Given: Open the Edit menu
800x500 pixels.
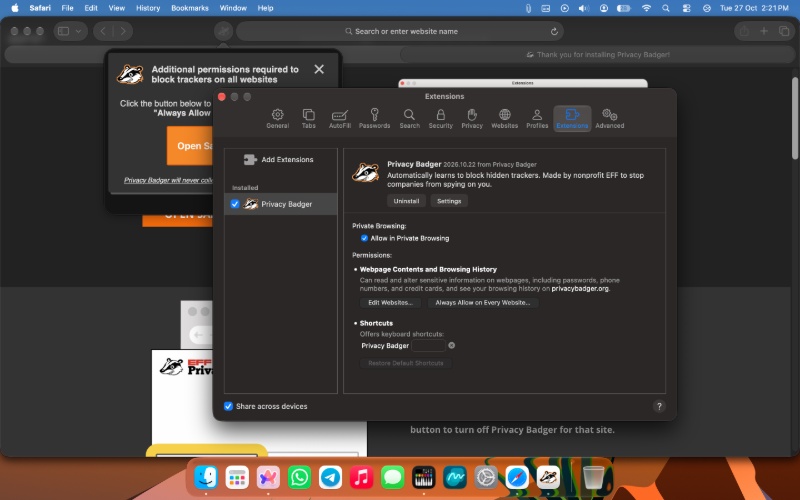Looking at the screenshot, I should (x=91, y=8).
